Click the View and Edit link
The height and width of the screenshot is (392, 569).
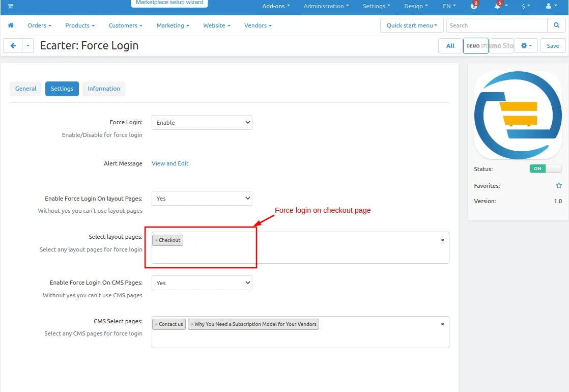point(170,163)
